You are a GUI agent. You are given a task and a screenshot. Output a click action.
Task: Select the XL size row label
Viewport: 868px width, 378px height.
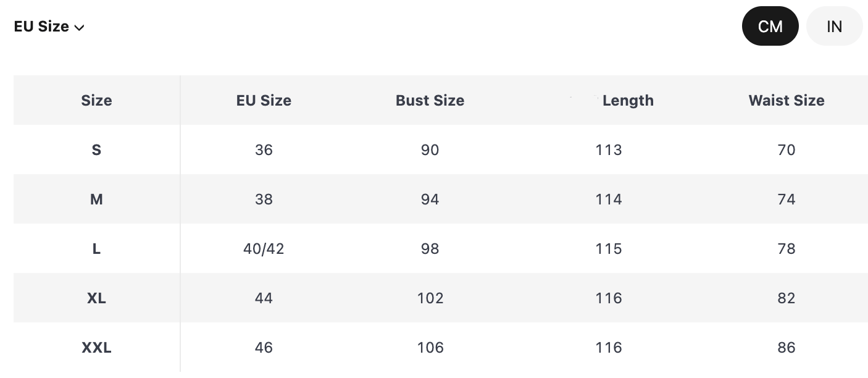(x=96, y=298)
